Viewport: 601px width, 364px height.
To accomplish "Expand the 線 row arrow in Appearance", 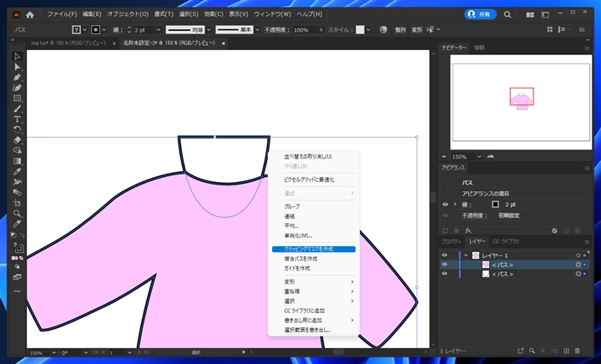I will [x=455, y=205].
